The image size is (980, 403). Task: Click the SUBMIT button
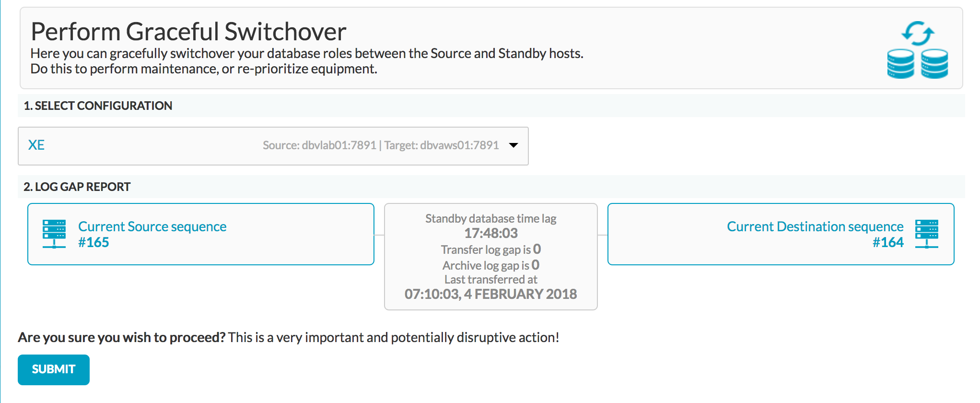point(54,369)
